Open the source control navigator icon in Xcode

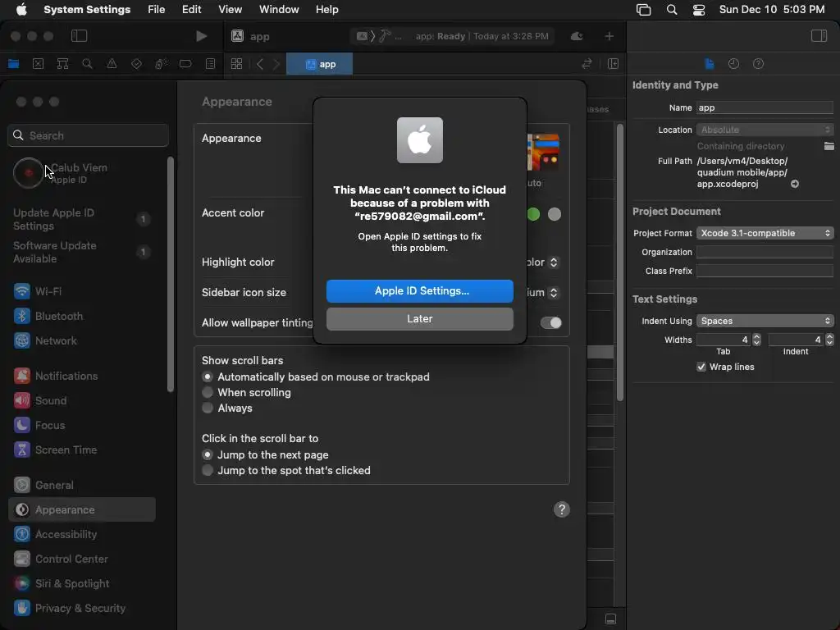(x=38, y=64)
